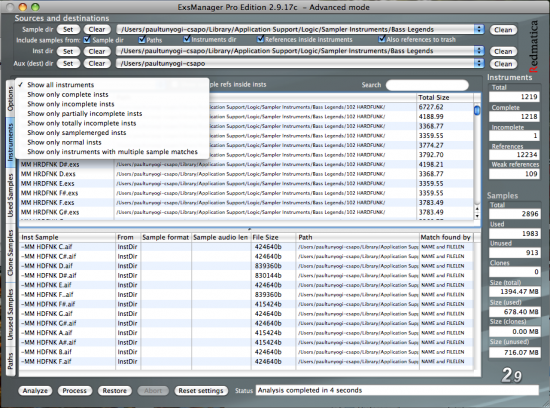This screenshot has height=408, width=550.
Task: Open the Sample dir path dropdown
Action: click(x=479, y=29)
